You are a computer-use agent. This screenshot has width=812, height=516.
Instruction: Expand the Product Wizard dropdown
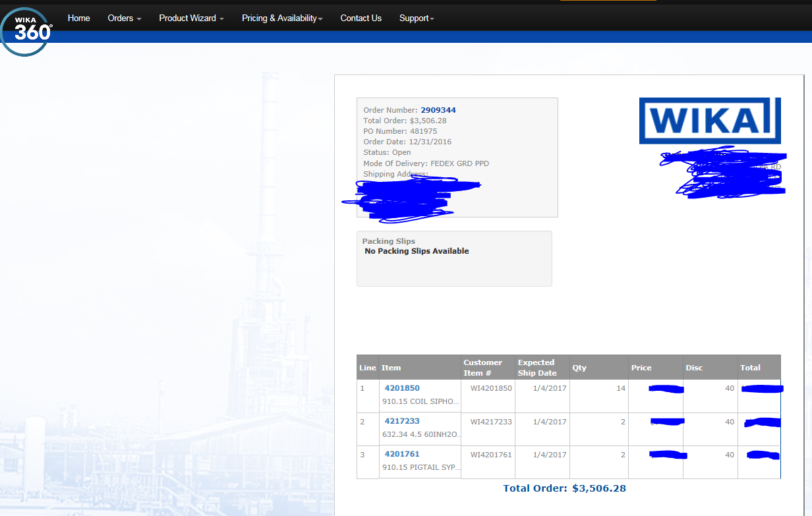pyautogui.click(x=191, y=18)
